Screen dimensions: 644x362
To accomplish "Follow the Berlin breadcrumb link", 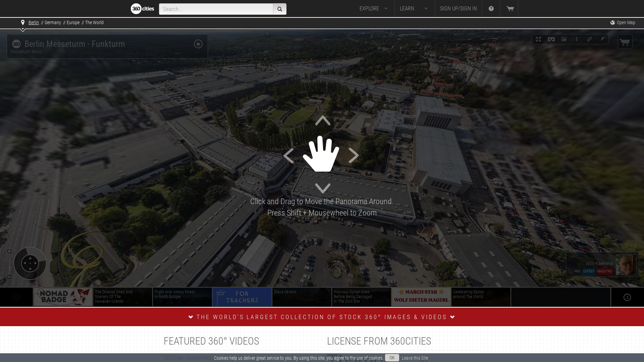I will pos(34,22).
